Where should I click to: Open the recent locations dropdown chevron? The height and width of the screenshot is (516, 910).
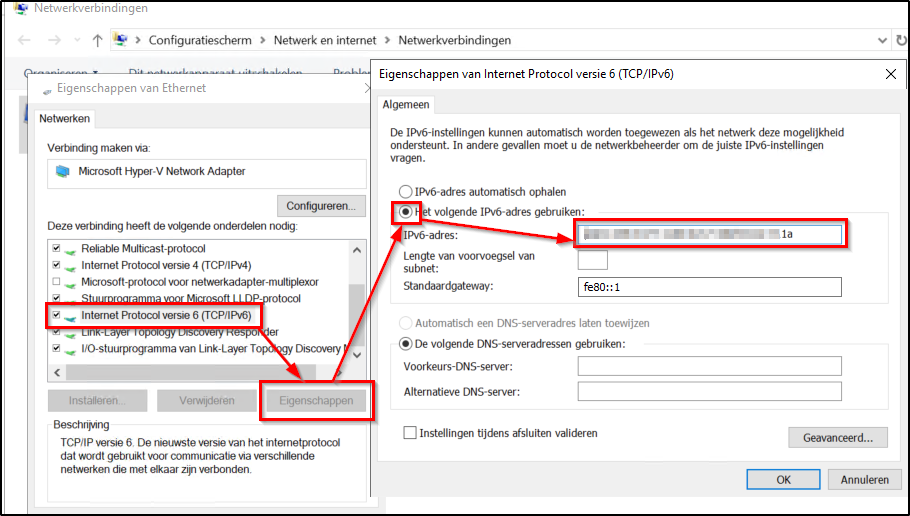coord(77,40)
